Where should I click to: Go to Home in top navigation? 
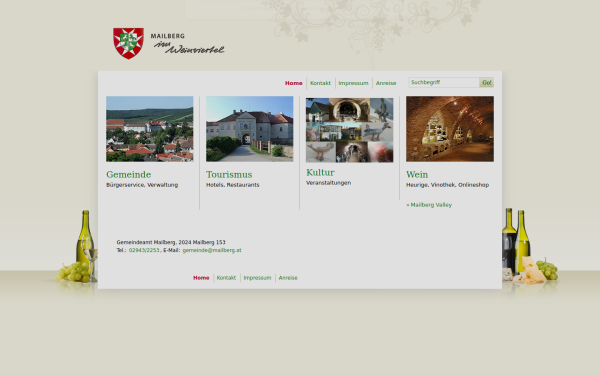click(x=293, y=83)
